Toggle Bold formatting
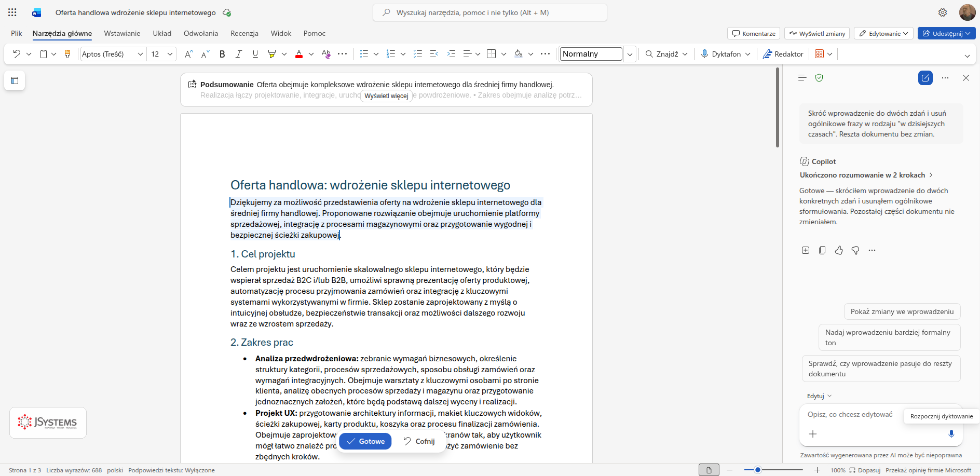 coord(222,54)
